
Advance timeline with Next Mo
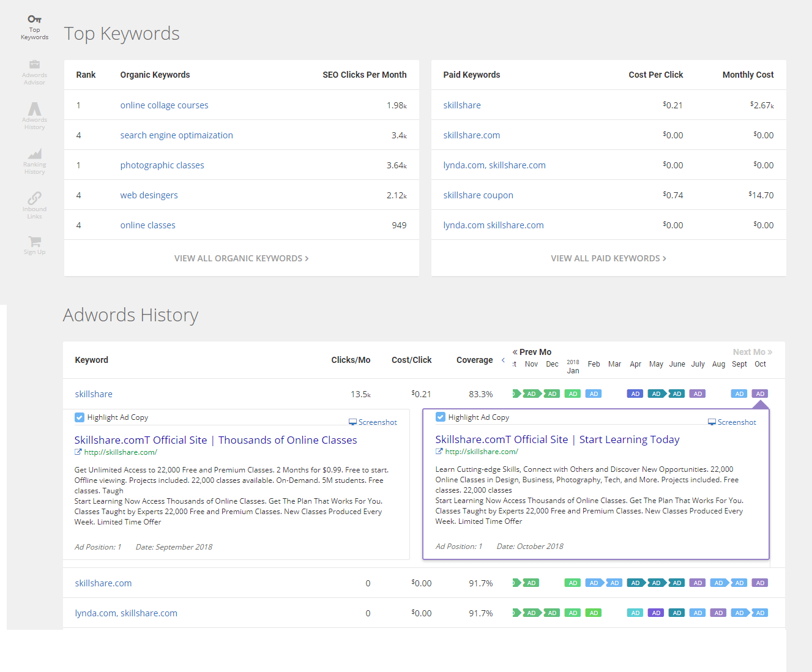click(753, 352)
